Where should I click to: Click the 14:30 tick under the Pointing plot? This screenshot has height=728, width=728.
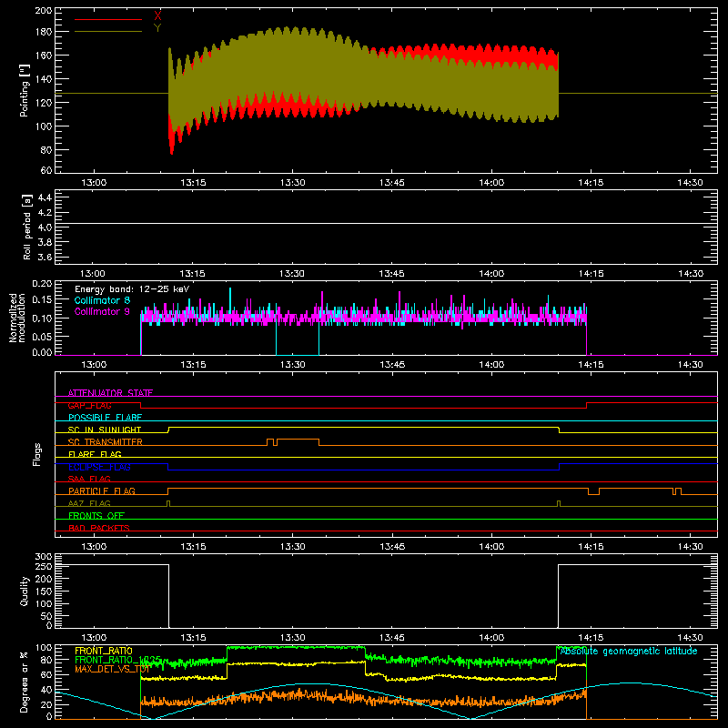[690, 183]
